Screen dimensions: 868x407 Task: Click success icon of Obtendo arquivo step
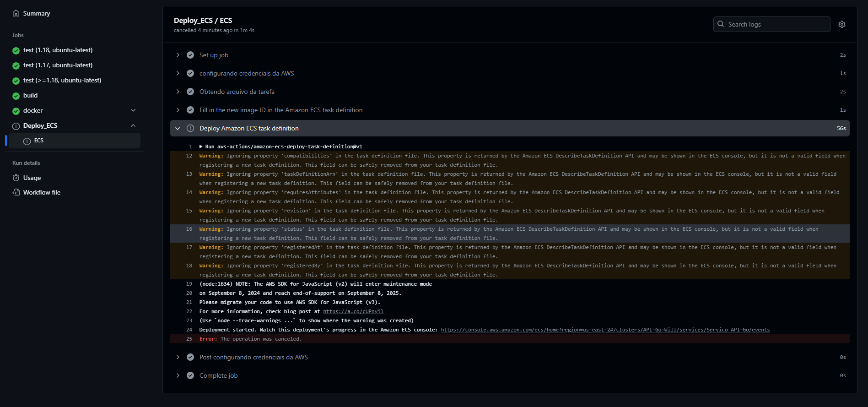coord(190,92)
